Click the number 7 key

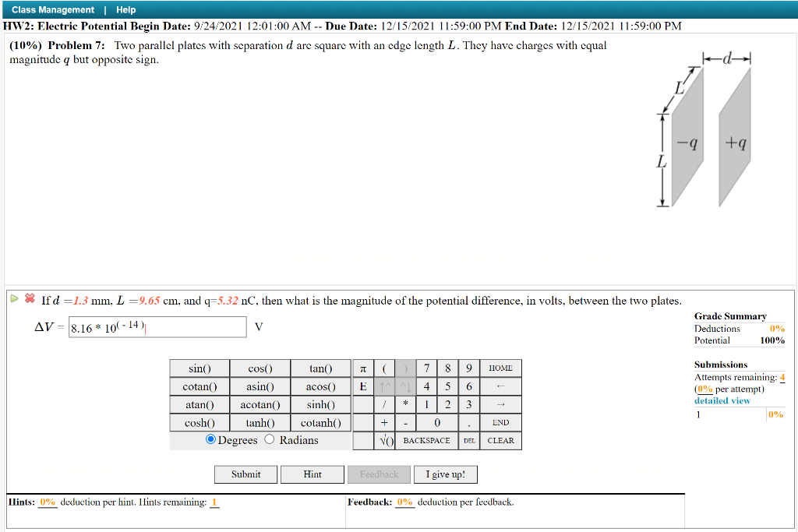426,368
